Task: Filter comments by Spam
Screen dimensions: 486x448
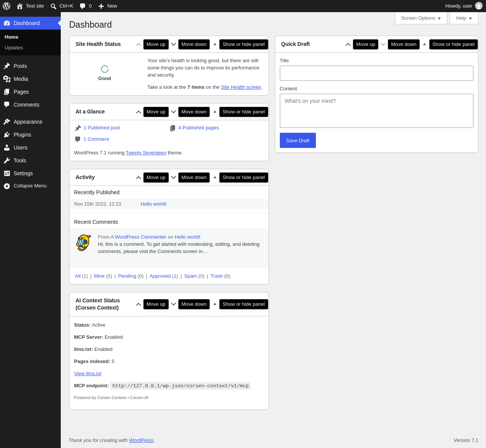Action: coord(191,276)
